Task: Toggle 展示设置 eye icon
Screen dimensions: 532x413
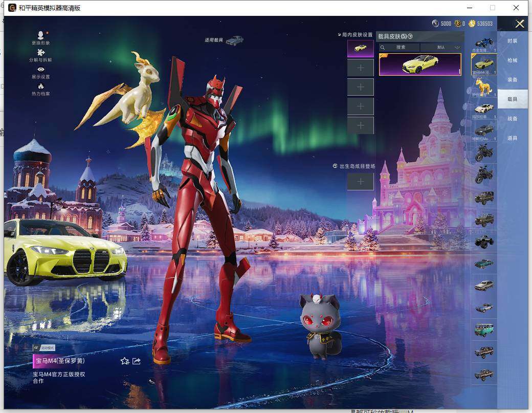Action: point(41,70)
